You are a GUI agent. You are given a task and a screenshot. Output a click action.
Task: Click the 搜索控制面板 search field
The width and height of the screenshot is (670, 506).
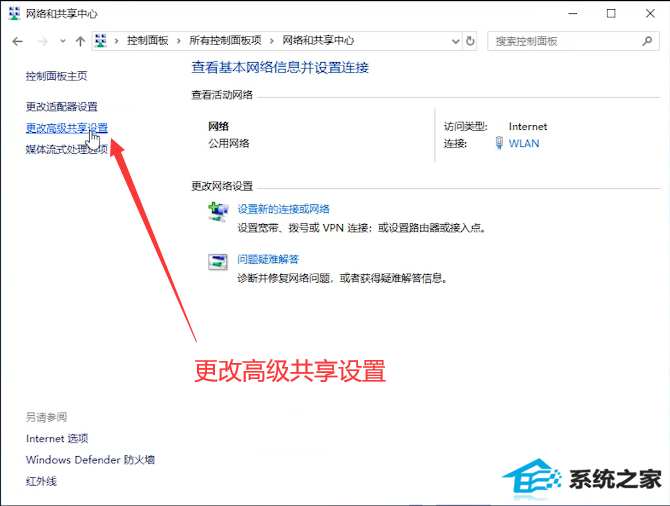[573, 41]
